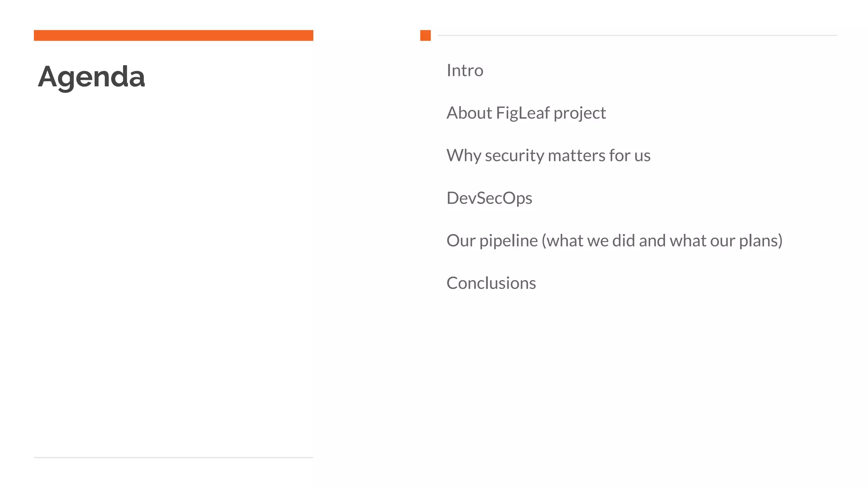Select the Intro agenda item

(x=465, y=70)
